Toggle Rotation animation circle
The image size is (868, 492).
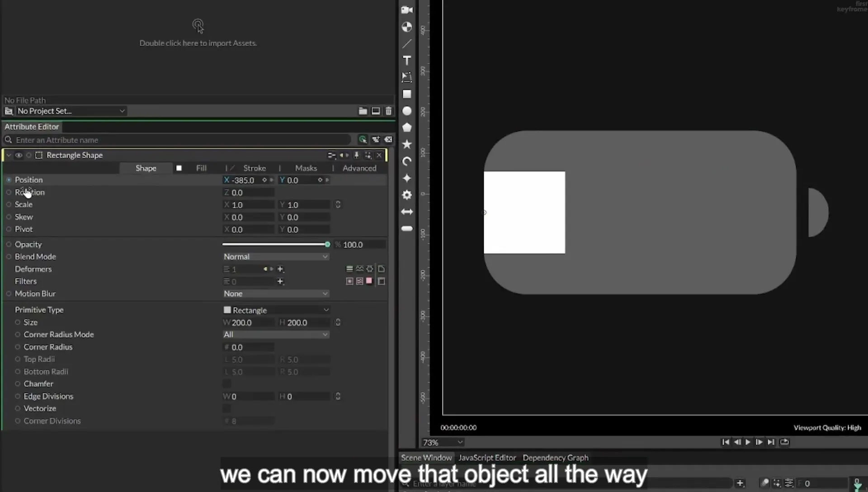(x=9, y=192)
